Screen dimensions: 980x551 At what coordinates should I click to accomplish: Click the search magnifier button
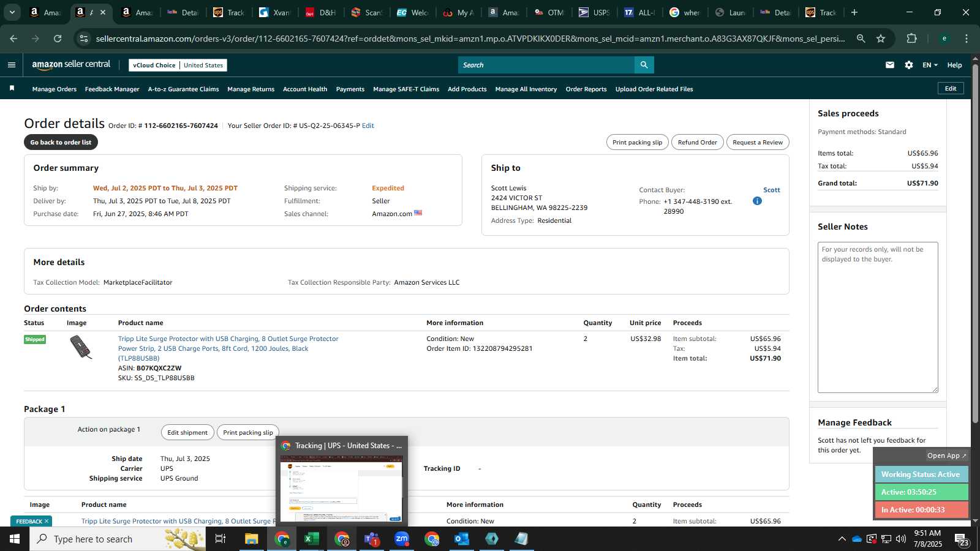click(x=644, y=65)
